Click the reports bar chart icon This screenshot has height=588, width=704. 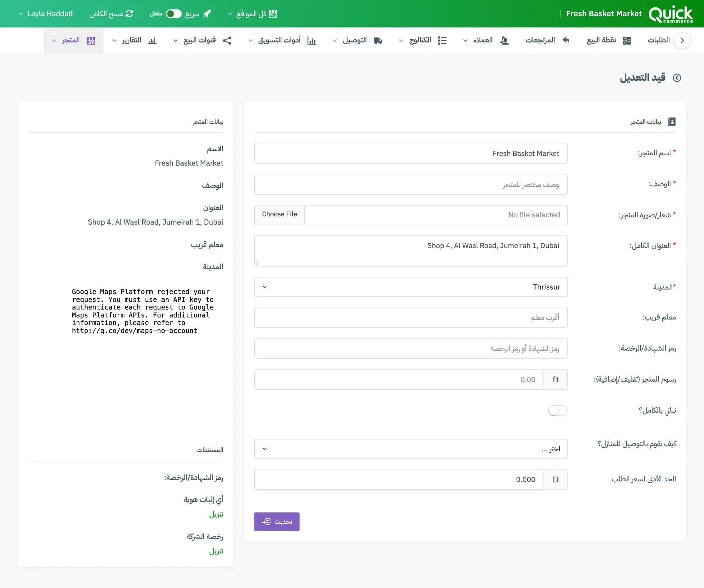pyautogui.click(x=152, y=40)
